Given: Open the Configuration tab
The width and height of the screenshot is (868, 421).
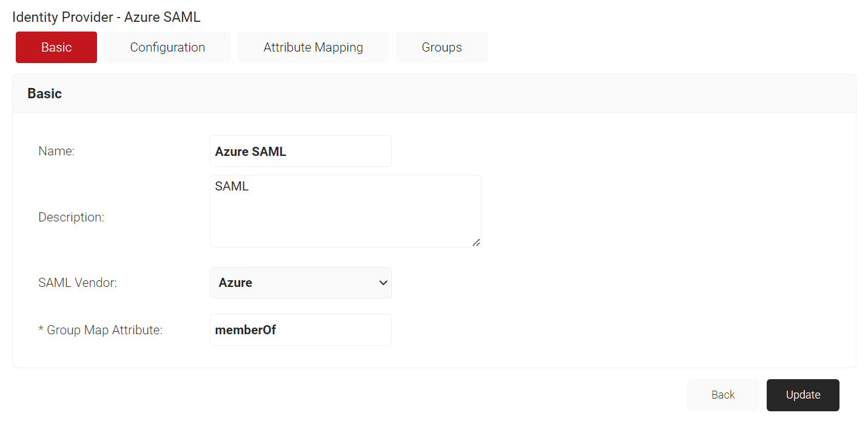Looking at the screenshot, I should (x=167, y=47).
